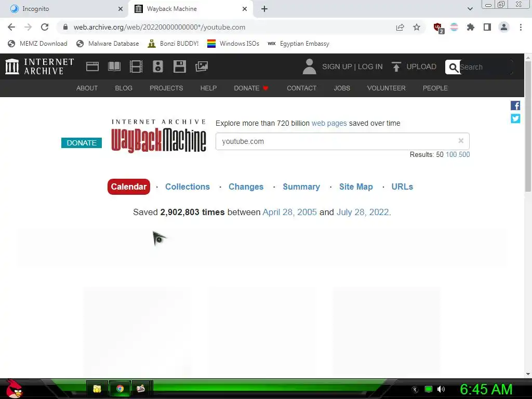Click the teal DONATE button
The height and width of the screenshot is (399, 532).
(82, 143)
